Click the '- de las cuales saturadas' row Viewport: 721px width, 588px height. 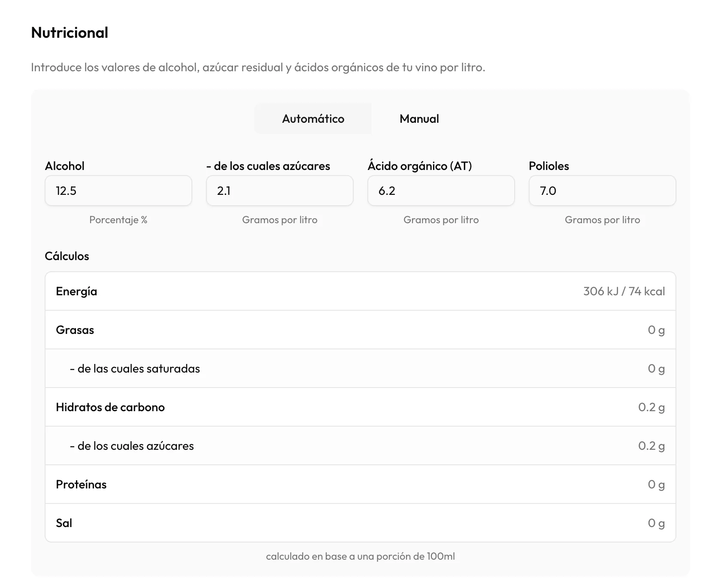point(360,369)
